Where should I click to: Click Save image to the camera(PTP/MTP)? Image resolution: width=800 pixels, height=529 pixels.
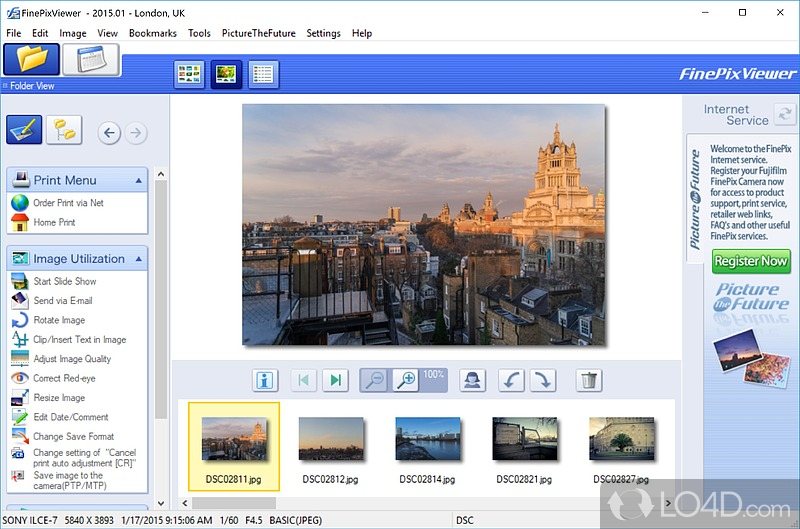[x=70, y=480]
